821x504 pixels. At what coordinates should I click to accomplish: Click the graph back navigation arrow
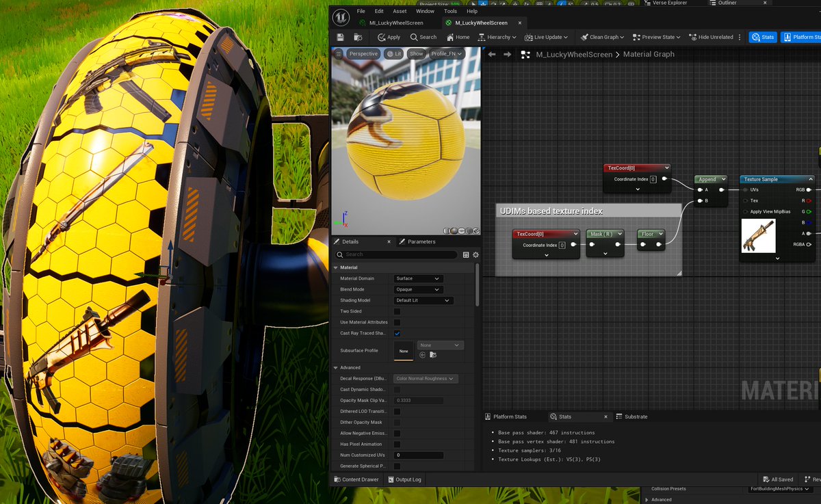491,54
